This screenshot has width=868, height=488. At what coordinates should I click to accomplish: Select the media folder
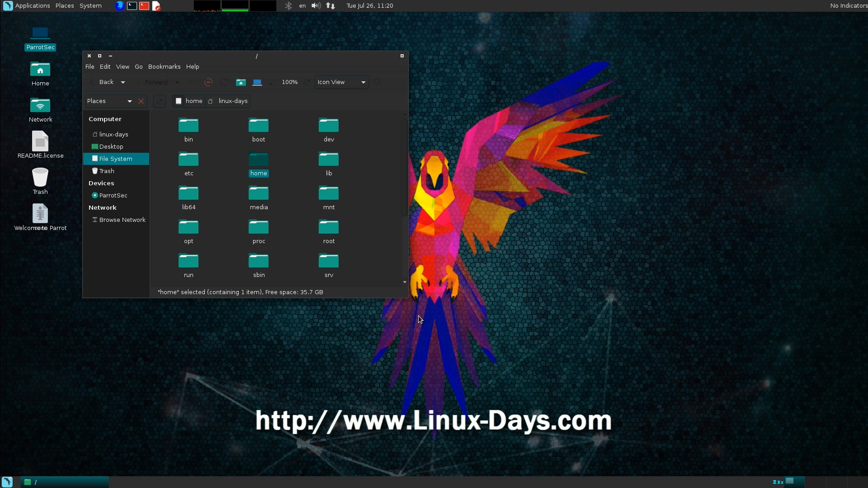259,198
